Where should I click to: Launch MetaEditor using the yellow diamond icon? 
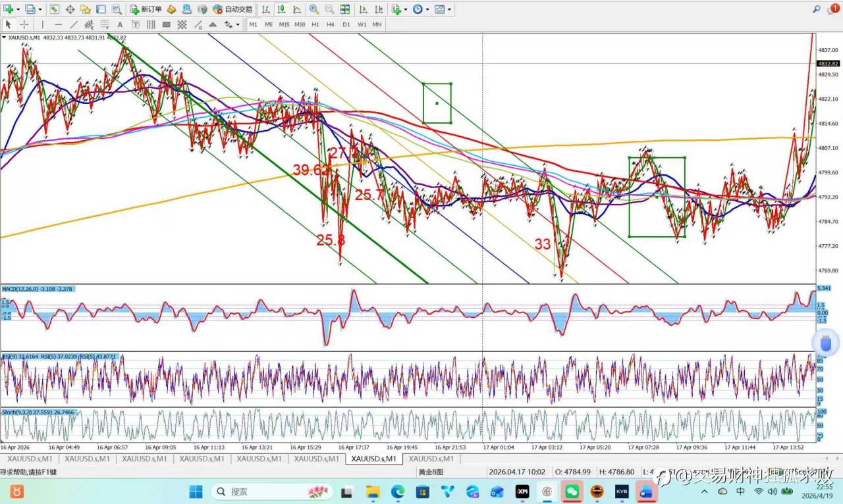point(171,9)
